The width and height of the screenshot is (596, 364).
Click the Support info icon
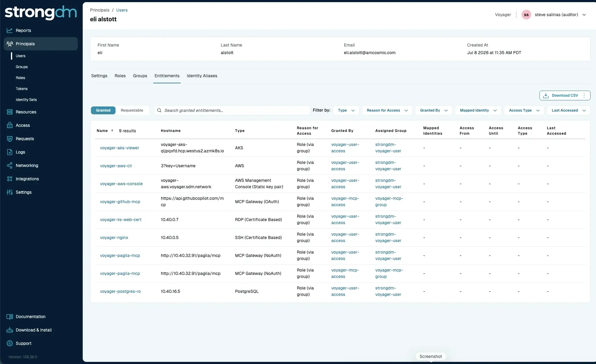coord(10,343)
